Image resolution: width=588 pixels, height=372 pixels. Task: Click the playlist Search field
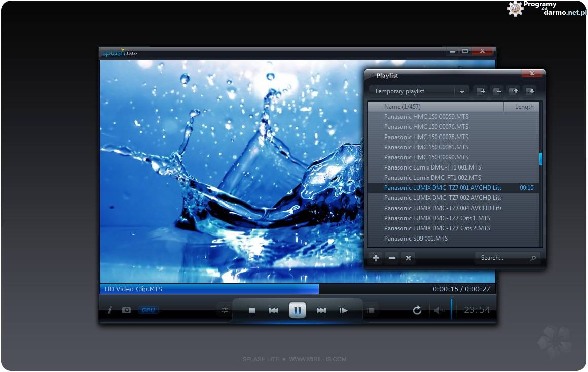click(x=502, y=258)
